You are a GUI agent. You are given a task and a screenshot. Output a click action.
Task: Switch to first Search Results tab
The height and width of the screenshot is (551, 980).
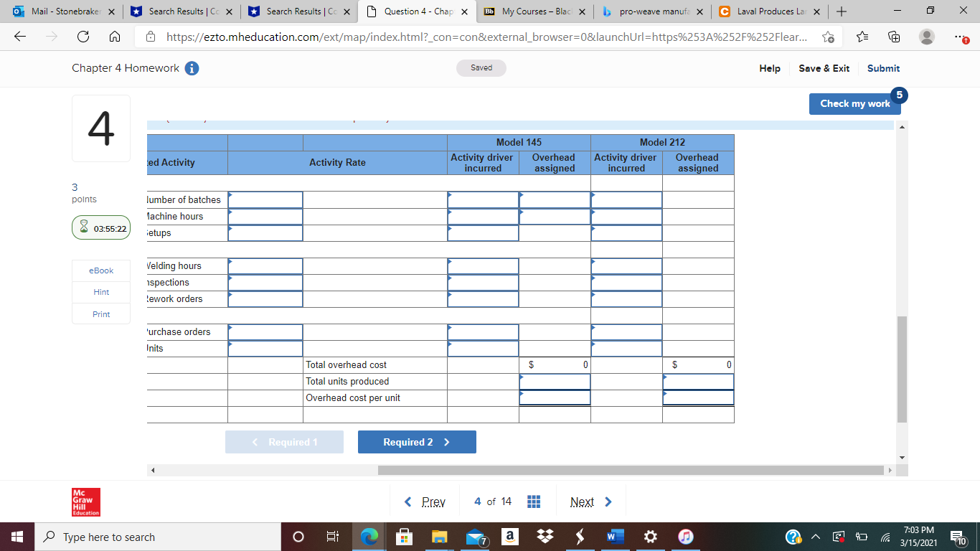pos(182,11)
